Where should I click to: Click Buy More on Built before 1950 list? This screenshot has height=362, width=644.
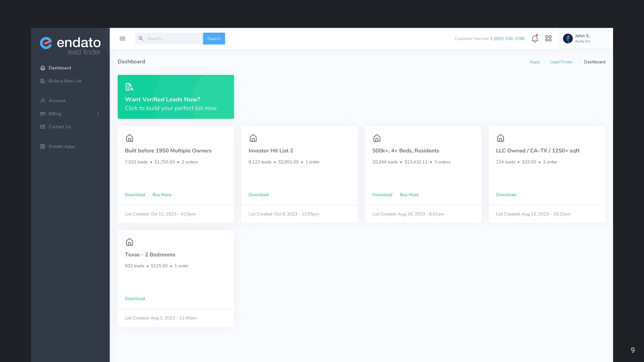coord(162,195)
